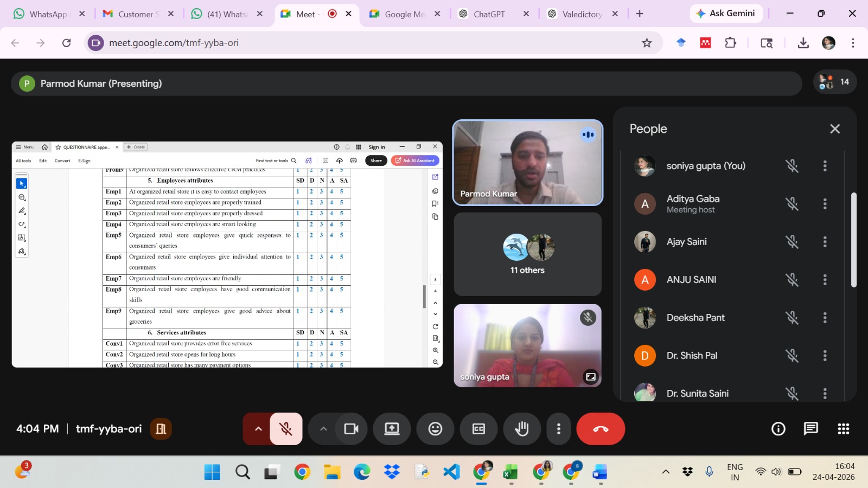Image resolution: width=868 pixels, height=488 pixels.
Task: Open the emoji reactions button
Action: pos(435,429)
